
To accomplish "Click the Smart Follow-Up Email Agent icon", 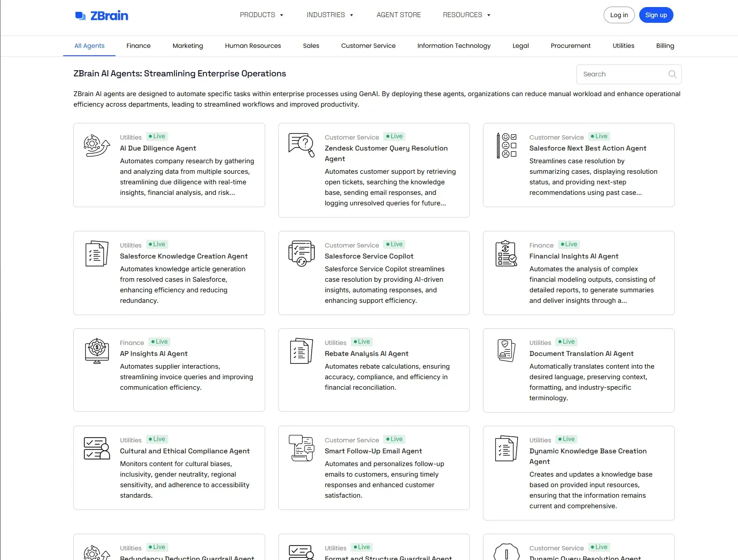I will click(301, 448).
